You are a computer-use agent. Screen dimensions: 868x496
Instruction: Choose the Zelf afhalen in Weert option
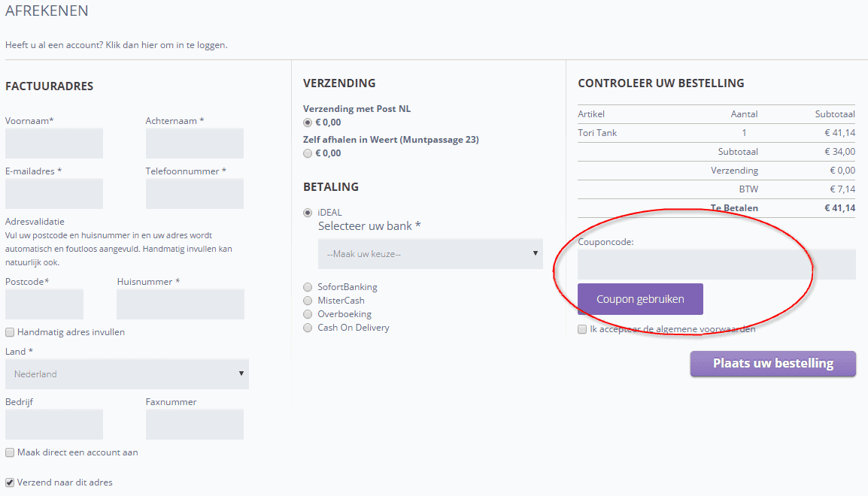[x=307, y=153]
